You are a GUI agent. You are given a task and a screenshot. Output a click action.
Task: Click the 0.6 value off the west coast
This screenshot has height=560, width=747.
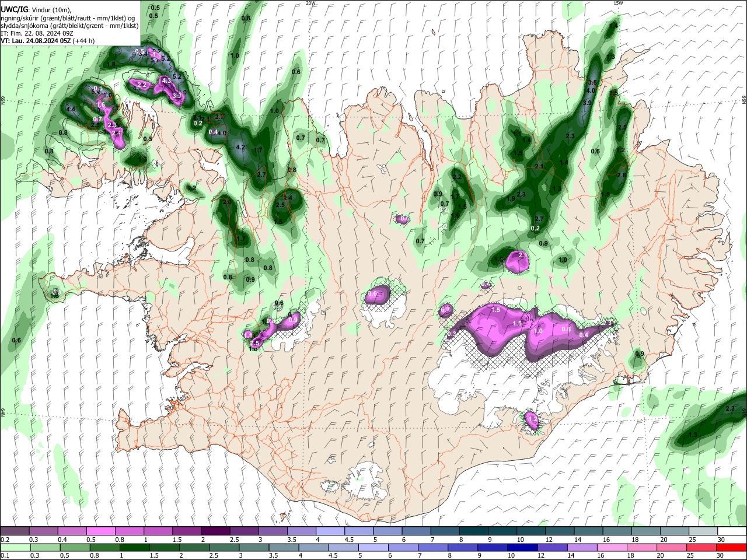[x=16, y=340]
